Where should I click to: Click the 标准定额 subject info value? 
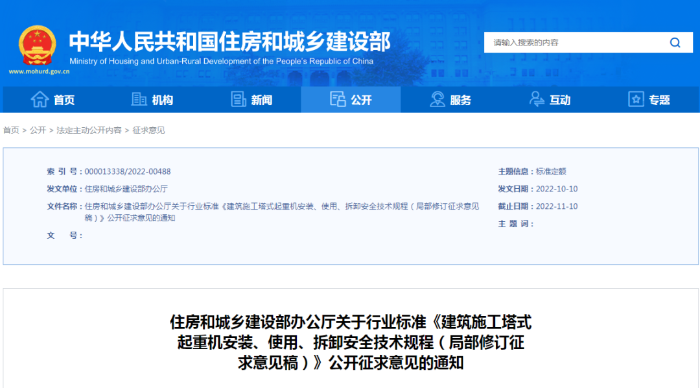pos(551,171)
